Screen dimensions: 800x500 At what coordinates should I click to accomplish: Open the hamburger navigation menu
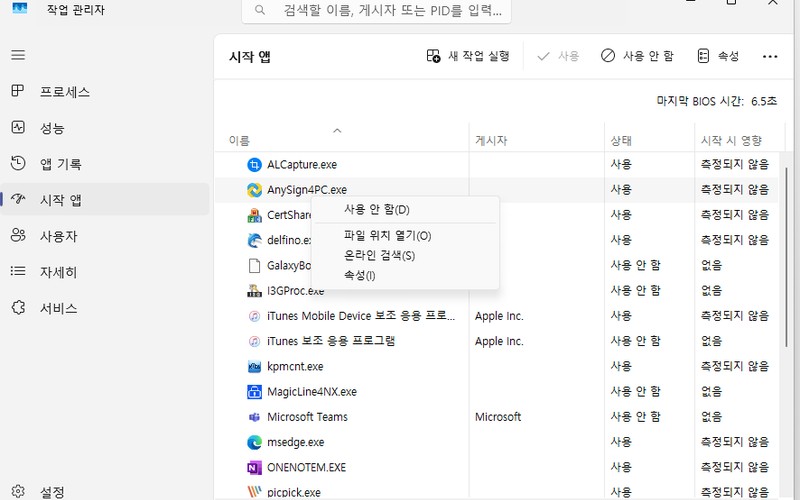(x=18, y=55)
